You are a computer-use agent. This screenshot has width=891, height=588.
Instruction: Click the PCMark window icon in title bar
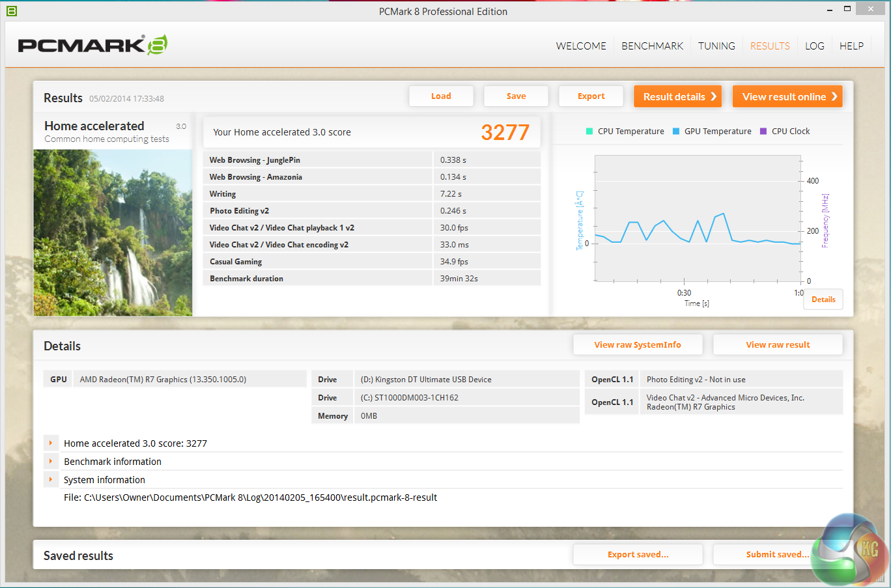[x=12, y=11]
